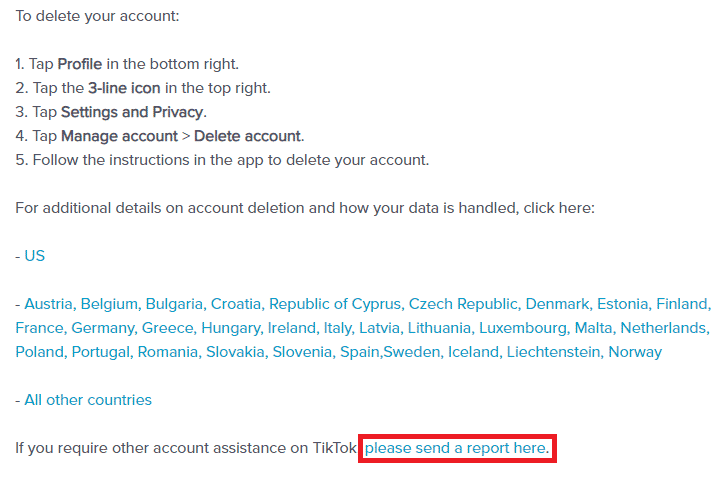
Task: Click the Poland link
Action: (39, 352)
